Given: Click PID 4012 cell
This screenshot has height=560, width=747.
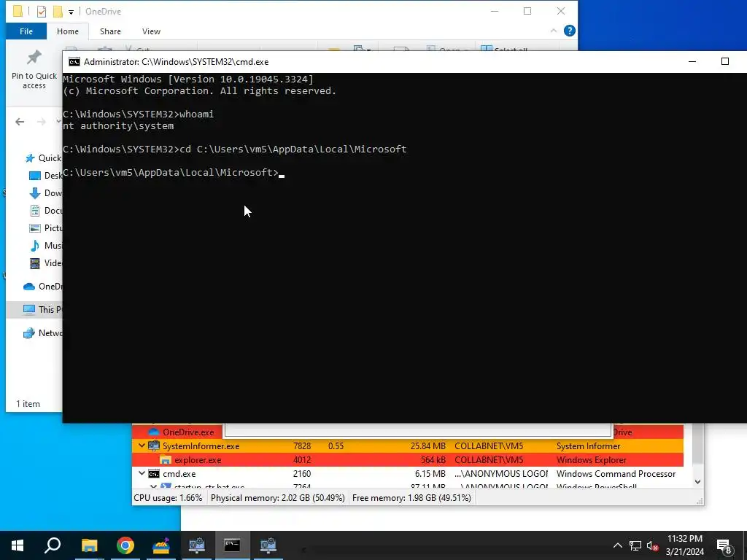Looking at the screenshot, I should 302,460.
